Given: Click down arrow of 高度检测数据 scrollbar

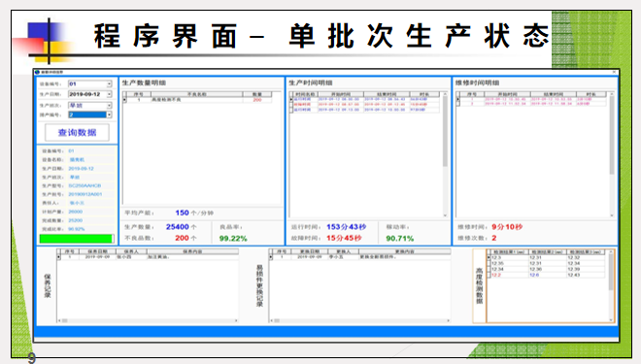Looking at the screenshot, I should click(x=612, y=320).
